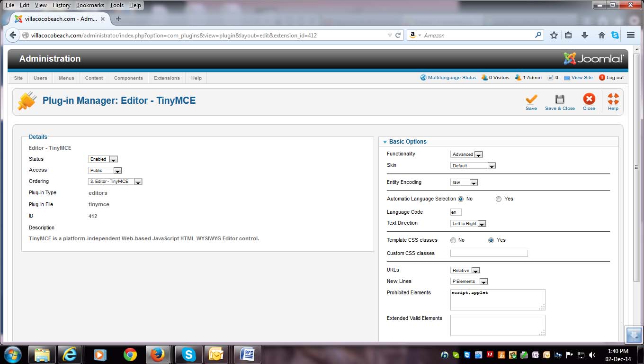The height and width of the screenshot is (364, 644).
Task: Open the Help lifebuoy icon
Action: 613,99
